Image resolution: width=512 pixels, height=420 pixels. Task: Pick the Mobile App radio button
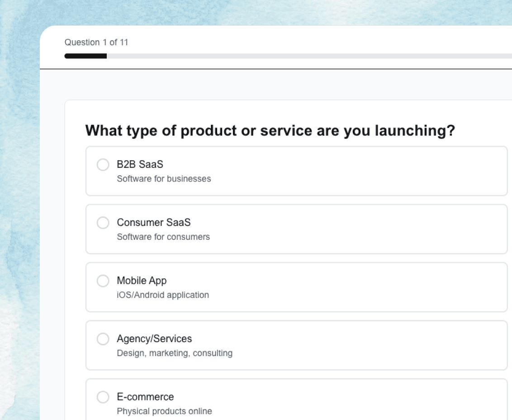pos(103,281)
